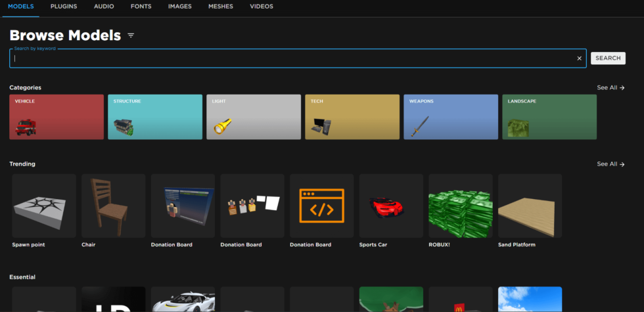Open the Chair model thumbnail

[113, 206]
